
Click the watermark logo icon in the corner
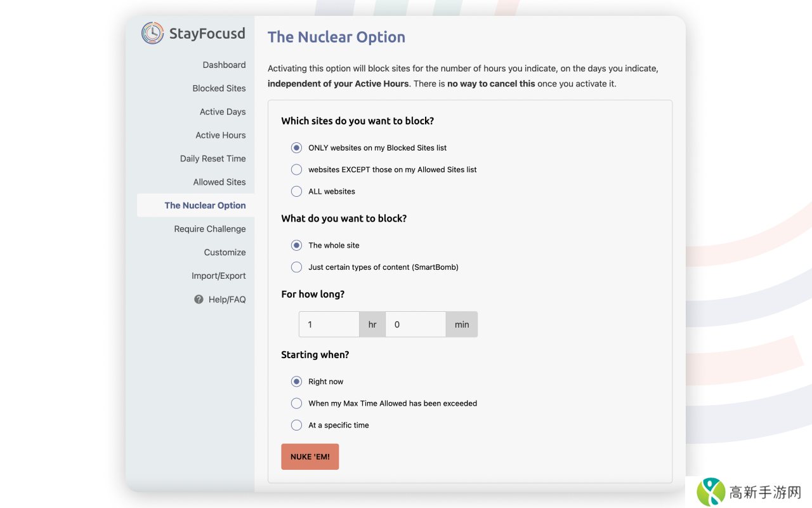(x=710, y=492)
